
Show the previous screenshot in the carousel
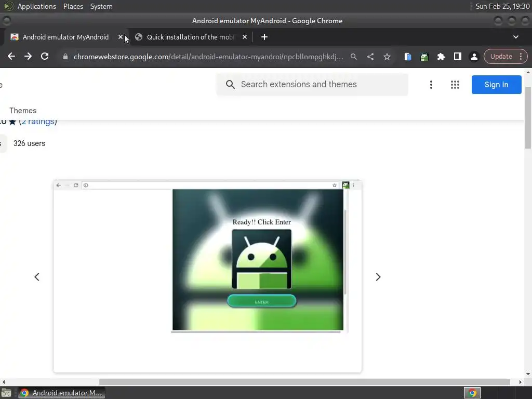coord(37,277)
